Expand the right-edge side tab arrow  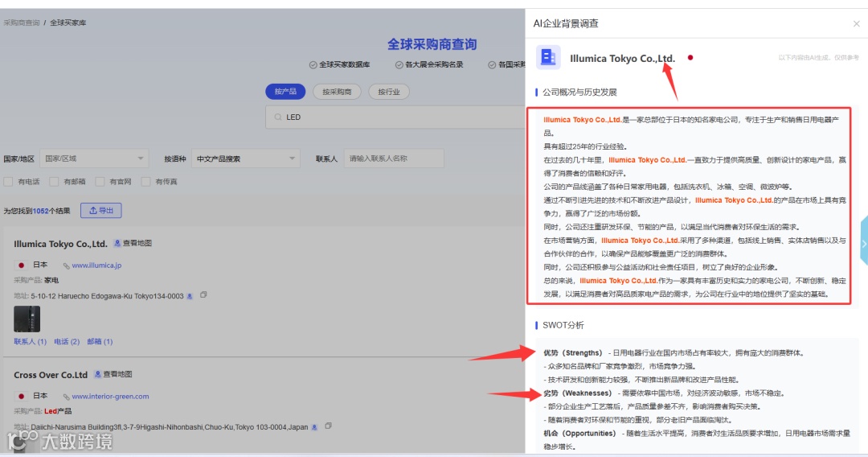click(x=864, y=243)
